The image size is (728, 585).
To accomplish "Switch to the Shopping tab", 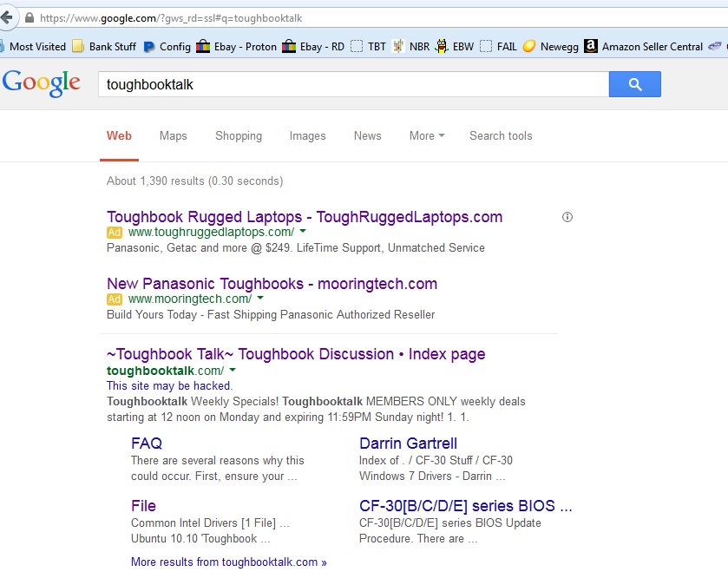I will click(x=239, y=136).
